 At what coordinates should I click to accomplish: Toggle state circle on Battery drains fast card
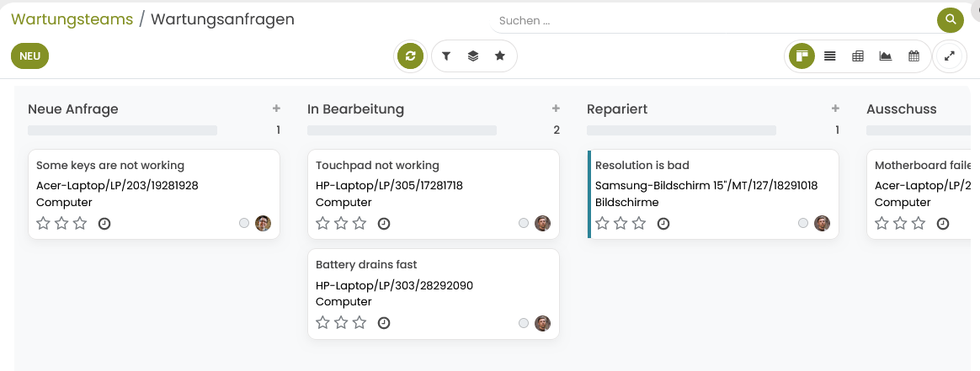coord(524,323)
